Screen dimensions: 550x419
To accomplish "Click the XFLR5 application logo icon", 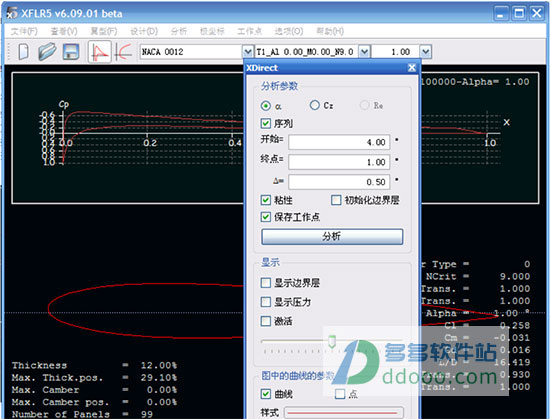I will [12, 13].
